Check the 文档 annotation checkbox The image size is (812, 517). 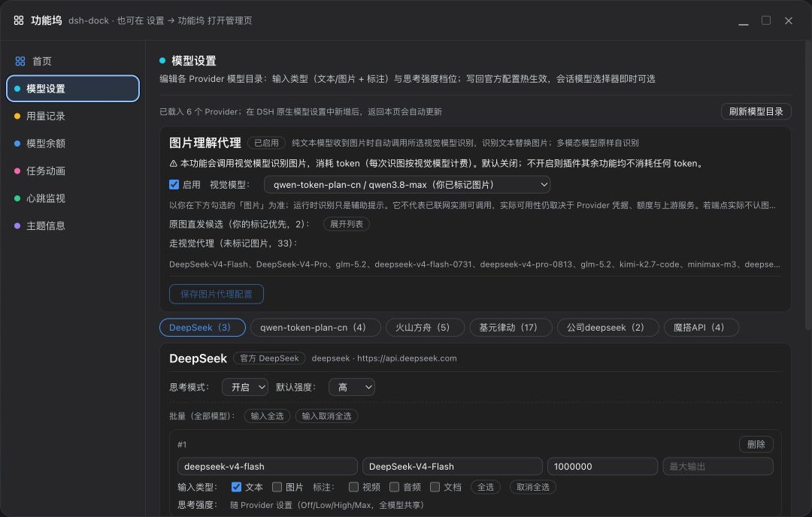pos(435,487)
